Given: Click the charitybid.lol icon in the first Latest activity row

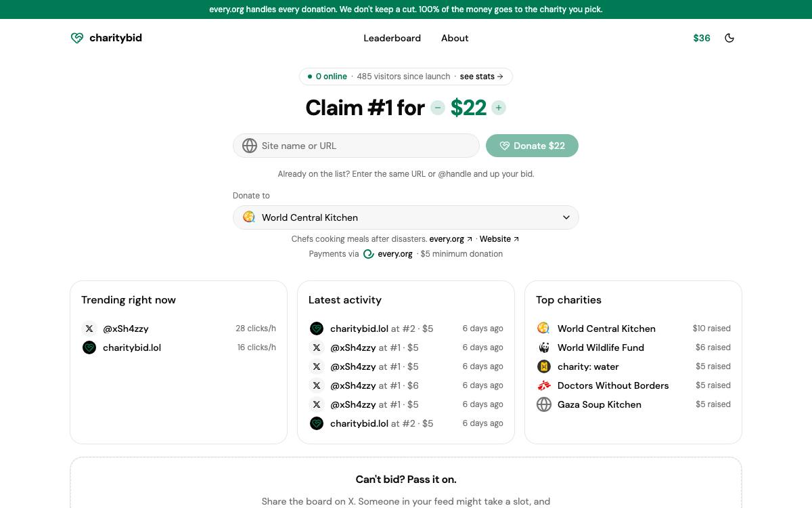Looking at the screenshot, I should [317, 329].
